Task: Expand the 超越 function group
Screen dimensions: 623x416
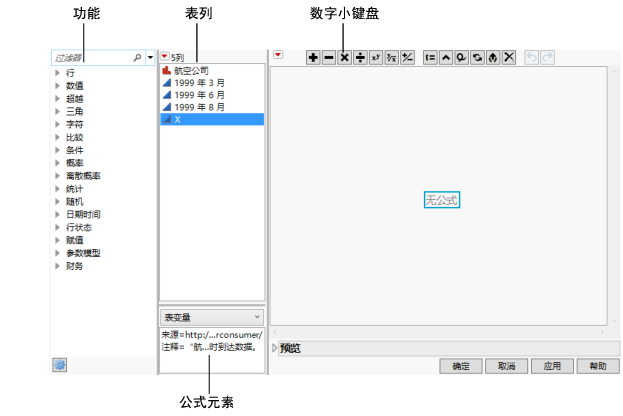Action: (58, 99)
